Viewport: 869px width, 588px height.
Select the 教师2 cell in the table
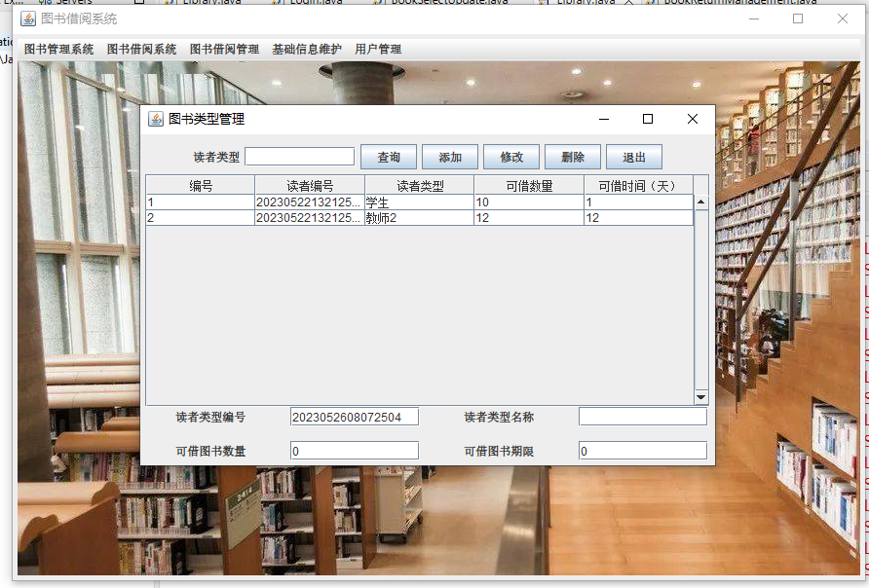(420, 218)
